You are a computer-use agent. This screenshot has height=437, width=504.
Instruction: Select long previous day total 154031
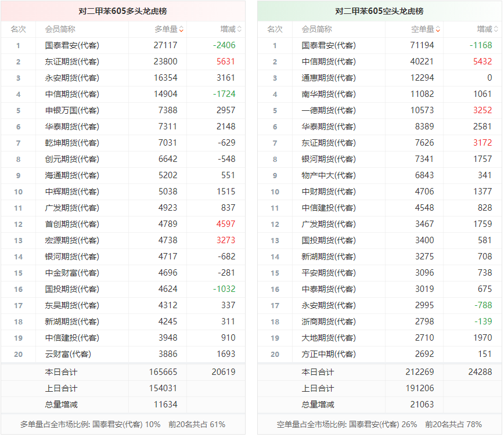click(163, 388)
